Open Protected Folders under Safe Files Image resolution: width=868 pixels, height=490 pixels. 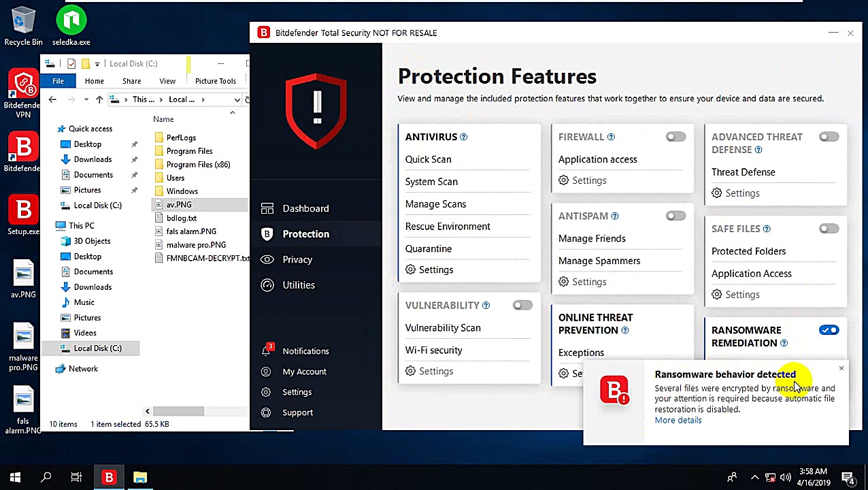pos(748,251)
